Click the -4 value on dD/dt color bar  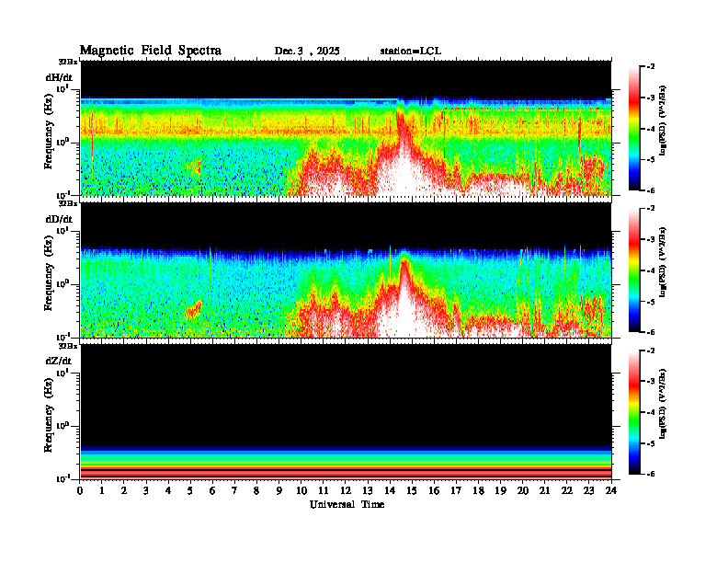click(651, 270)
